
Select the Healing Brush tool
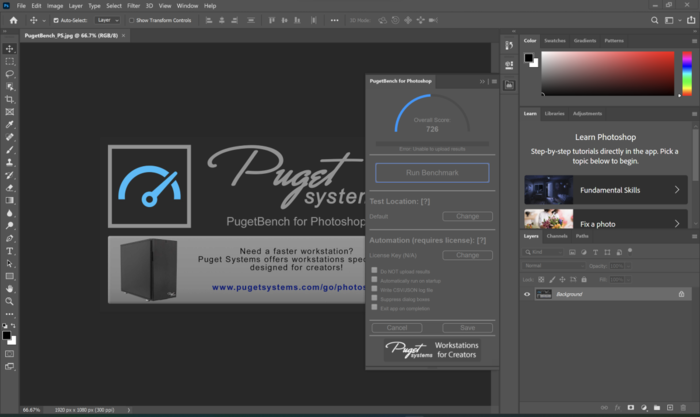pyautogui.click(x=9, y=137)
